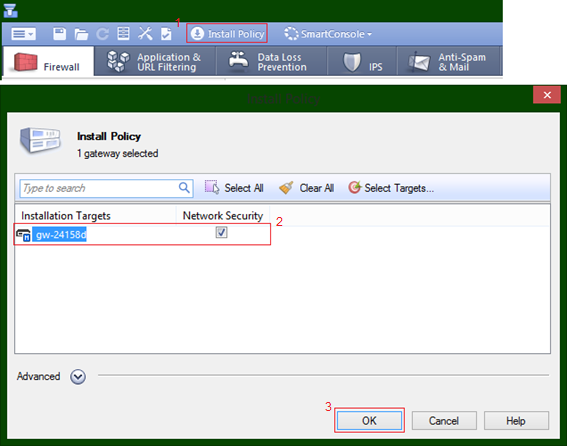Click the refresh icon in toolbar

click(x=102, y=34)
